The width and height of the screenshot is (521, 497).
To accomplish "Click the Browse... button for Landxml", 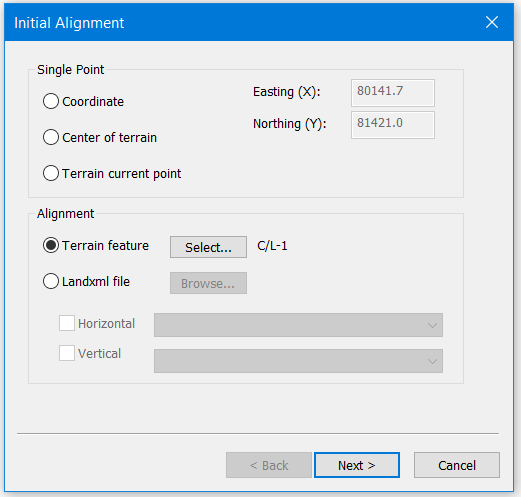I will click(208, 283).
